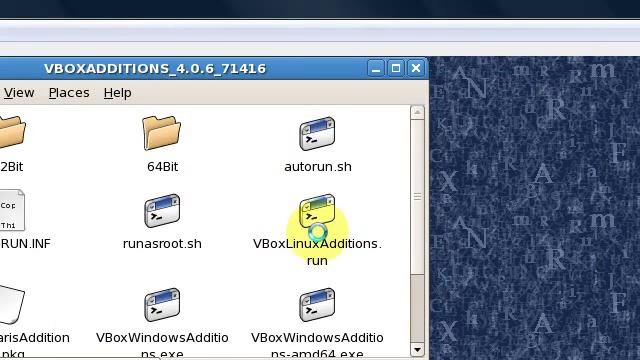Close the VBOXADDITIONS window

coord(416,68)
